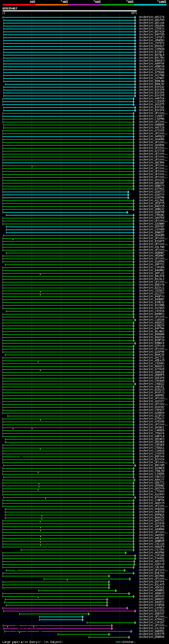Click hit UniRef100_C0P267

click(152, 622)
